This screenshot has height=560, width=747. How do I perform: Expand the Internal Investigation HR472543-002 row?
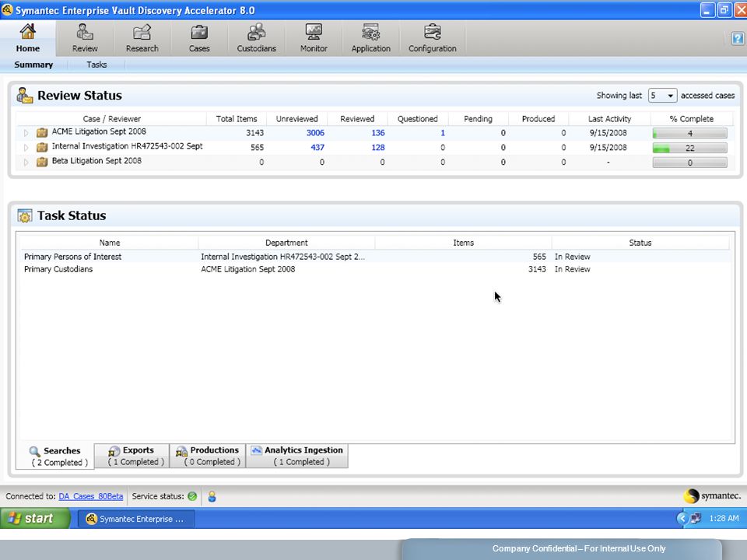(x=26, y=148)
